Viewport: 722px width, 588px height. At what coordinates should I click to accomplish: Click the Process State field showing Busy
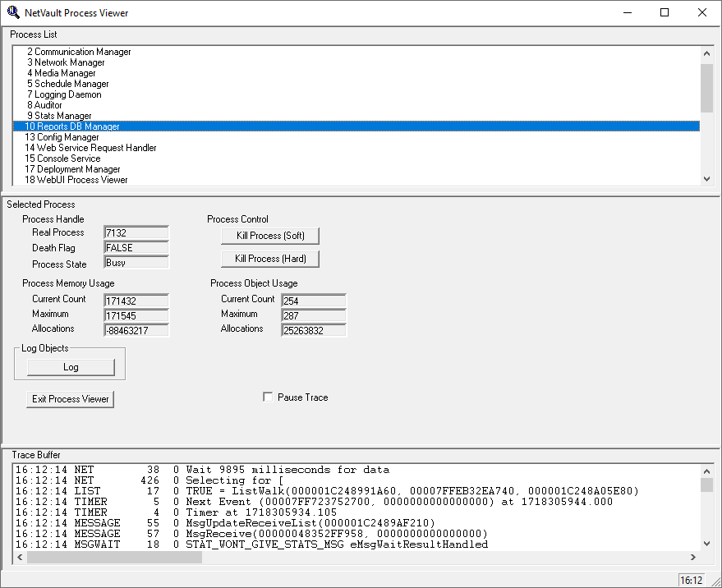click(x=136, y=262)
